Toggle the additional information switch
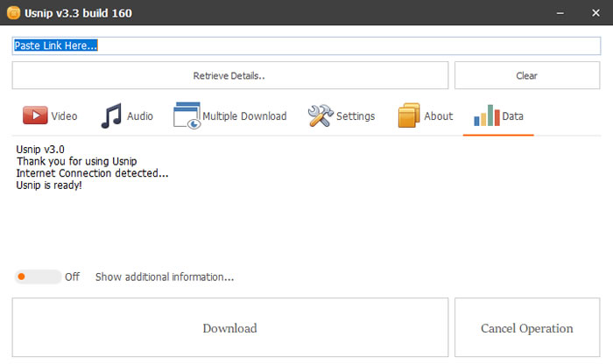This screenshot has width=613, height=364. coord(38,276)
